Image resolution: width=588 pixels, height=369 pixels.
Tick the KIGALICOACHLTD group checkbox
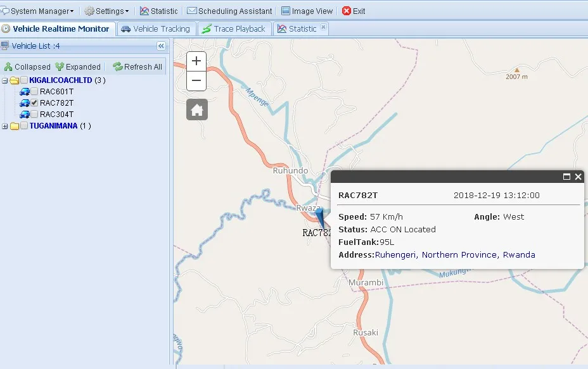click(24, 80)
